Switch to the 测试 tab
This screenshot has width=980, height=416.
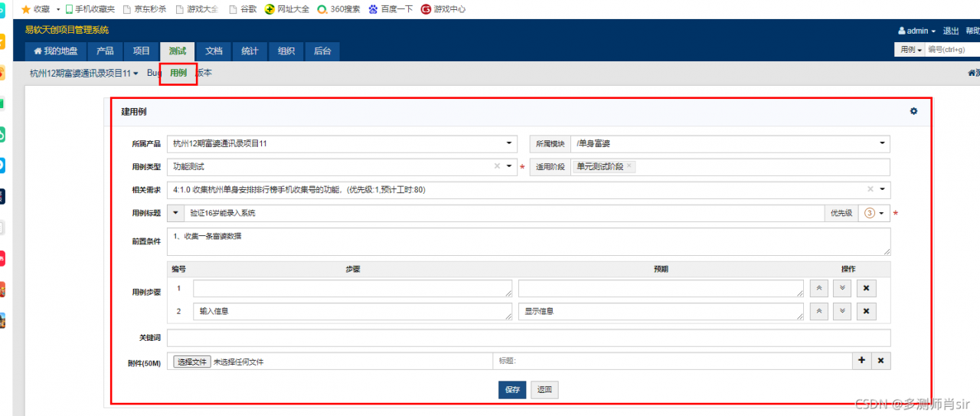point(178,51)
